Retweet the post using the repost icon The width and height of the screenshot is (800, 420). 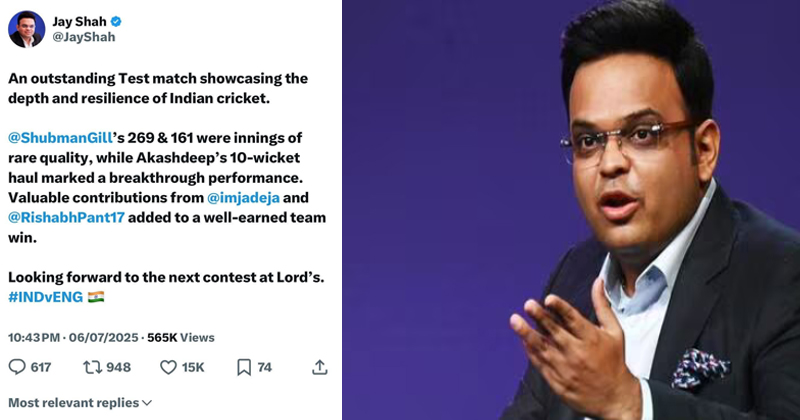tap(92, 367)
